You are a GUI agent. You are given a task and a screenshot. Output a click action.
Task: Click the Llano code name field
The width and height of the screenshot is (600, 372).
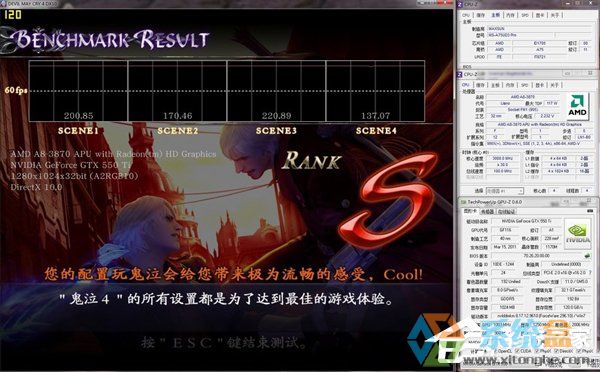(x=505, y=103)
